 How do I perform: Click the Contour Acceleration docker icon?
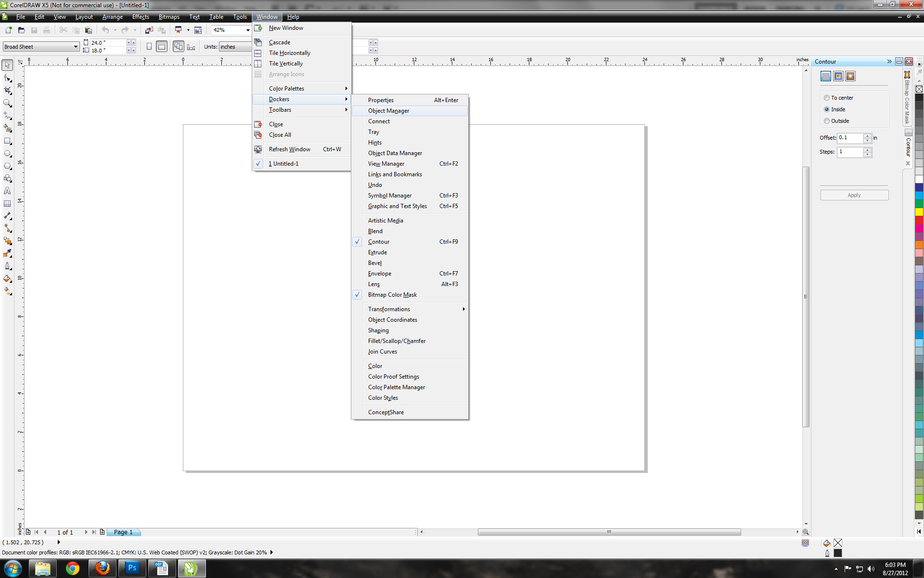click(850, 76)
